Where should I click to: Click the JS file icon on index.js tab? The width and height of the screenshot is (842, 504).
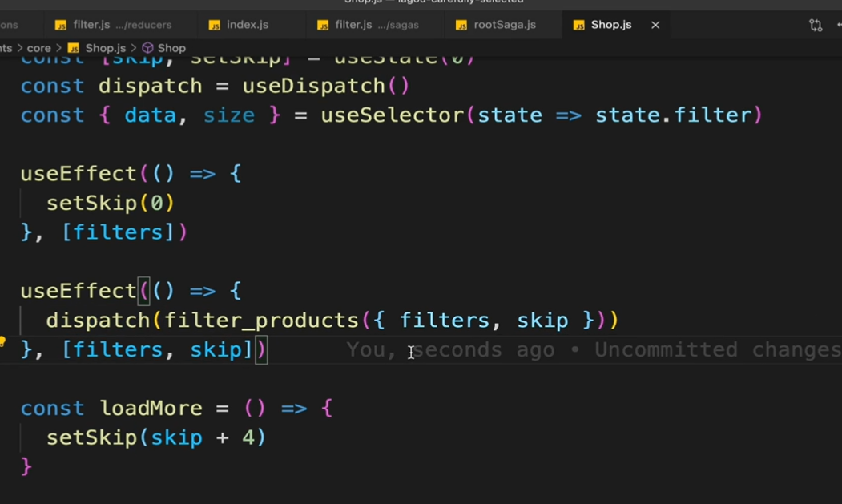pyautogui.click(x=214, y=26)
